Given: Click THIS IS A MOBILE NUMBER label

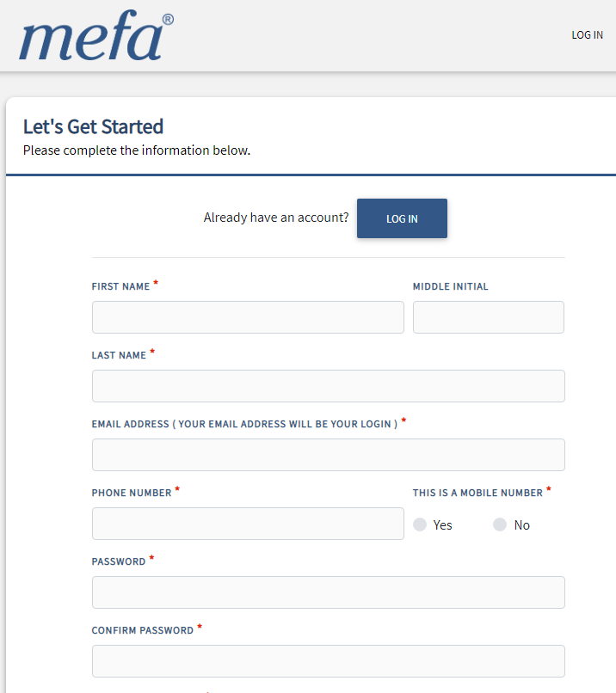Looking at the screenshot, I should click(x=477, y=493).
